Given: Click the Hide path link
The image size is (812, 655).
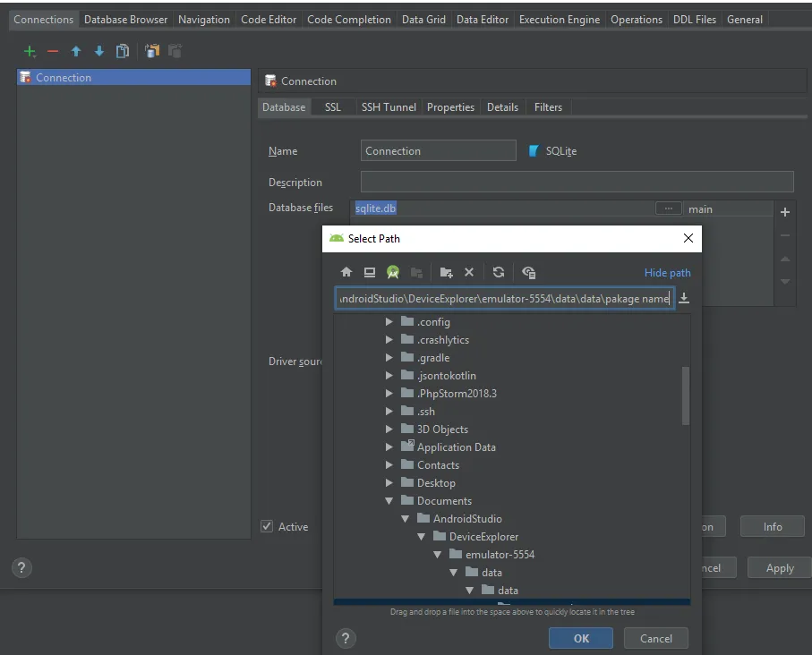Looking at the screenshot, I should 667,273.
